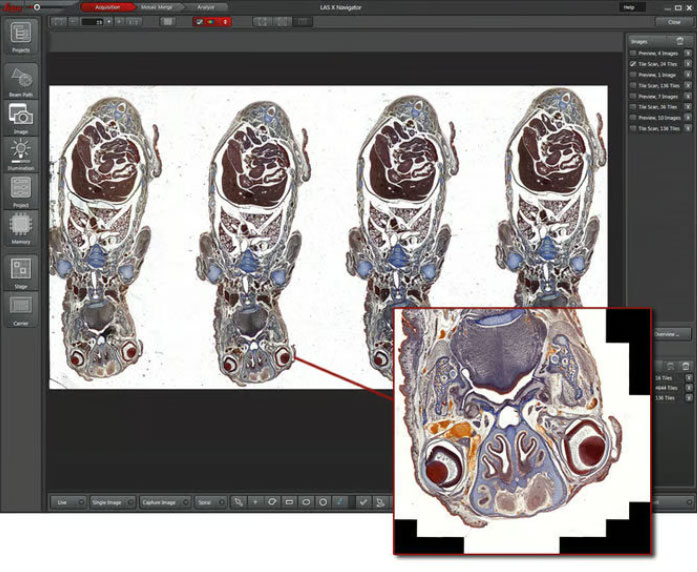Toggle checkbox for Preview, 10 Images
The height and width of the screenshot is (572, 698).
pos(633,118)
